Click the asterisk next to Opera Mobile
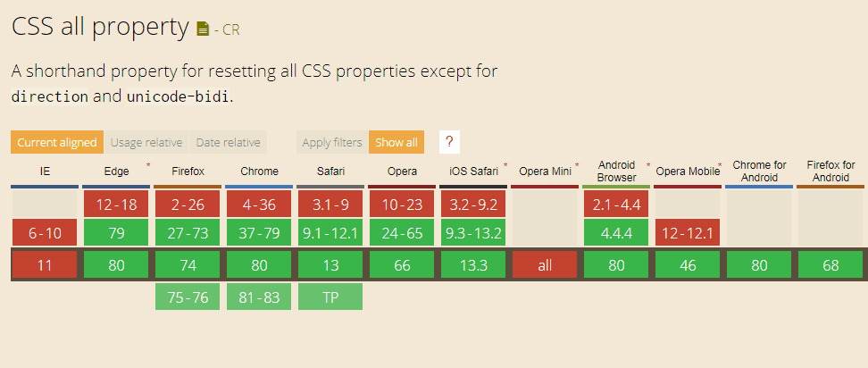The image size is (868, 368). pyautogui.click(x=720, y=166)
